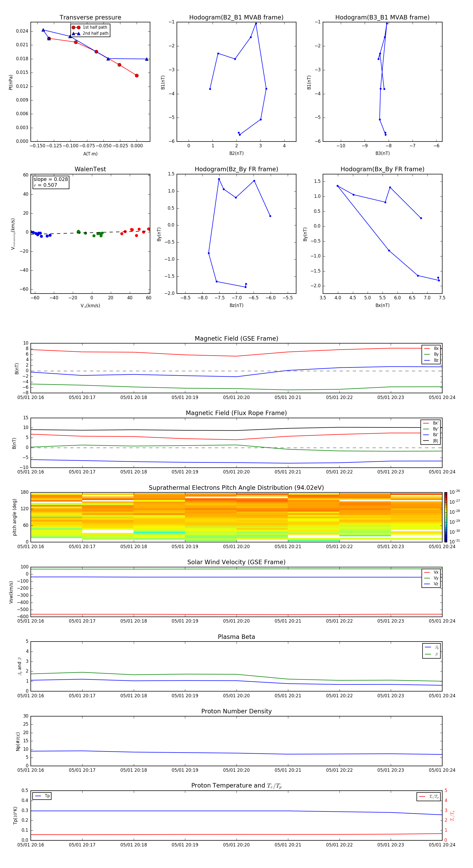Click 'r = 0.507' annotation text
Image resolution: width=473 pixels, height=868 pixels.
click(x=45, y=185)
